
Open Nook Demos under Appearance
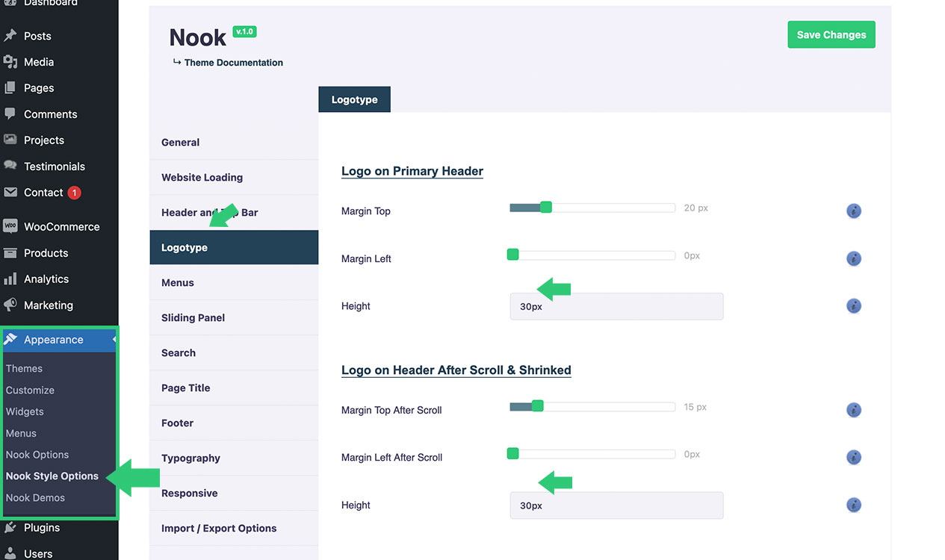tap(35, 498)
